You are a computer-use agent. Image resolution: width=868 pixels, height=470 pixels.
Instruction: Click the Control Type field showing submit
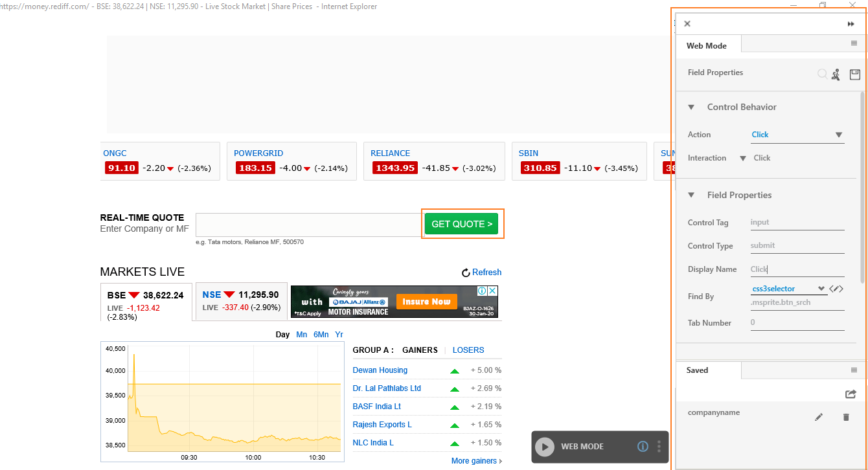(x=797, y=245)
